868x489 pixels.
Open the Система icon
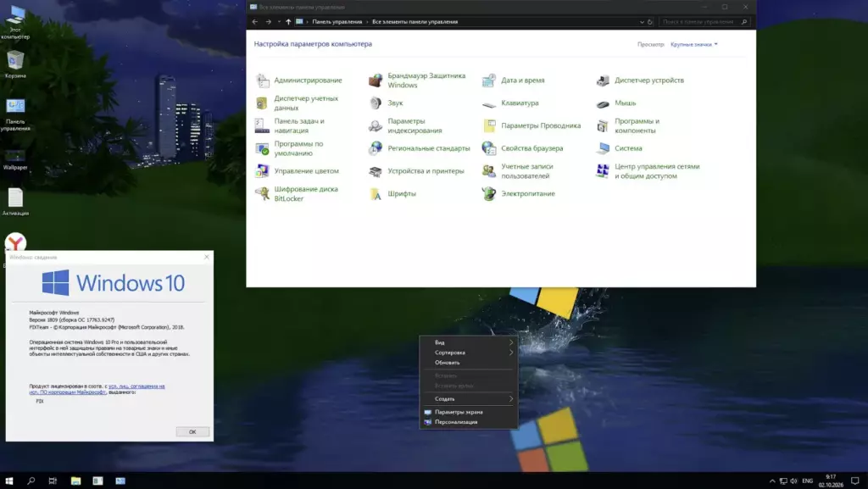pyautogui.click(x=603, y=148)
